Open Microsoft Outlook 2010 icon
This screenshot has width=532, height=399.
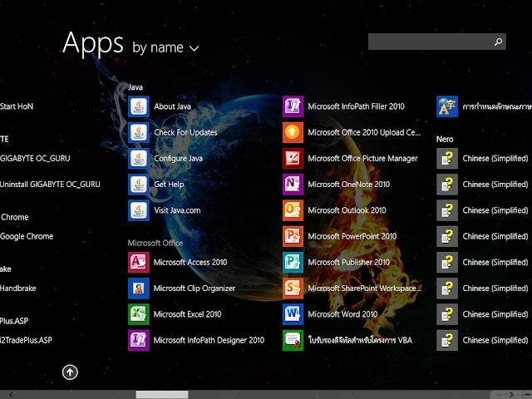click(293, 210)
